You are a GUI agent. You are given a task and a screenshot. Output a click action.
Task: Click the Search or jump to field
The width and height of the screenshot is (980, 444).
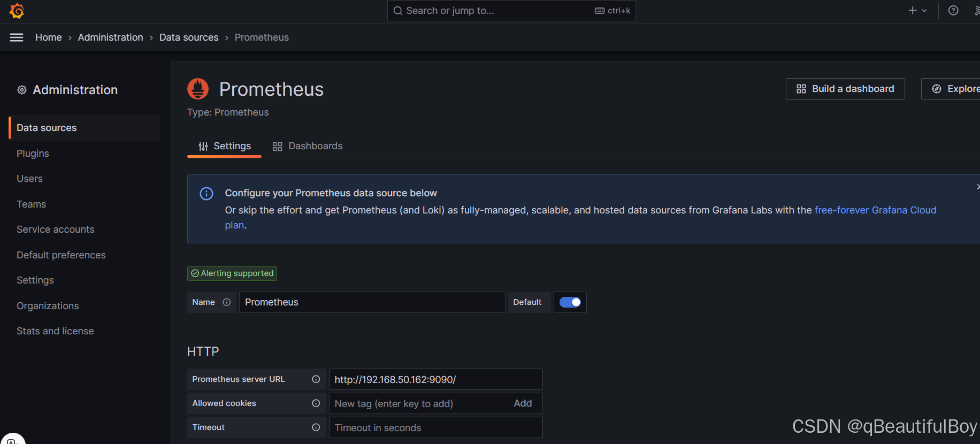point(511,11)
